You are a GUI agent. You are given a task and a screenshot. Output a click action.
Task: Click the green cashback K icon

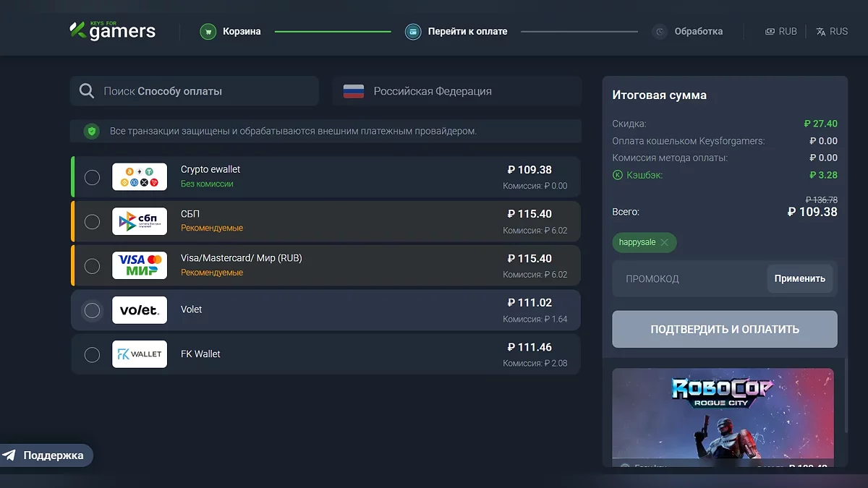pyautogui.click(x=618, y=175)
